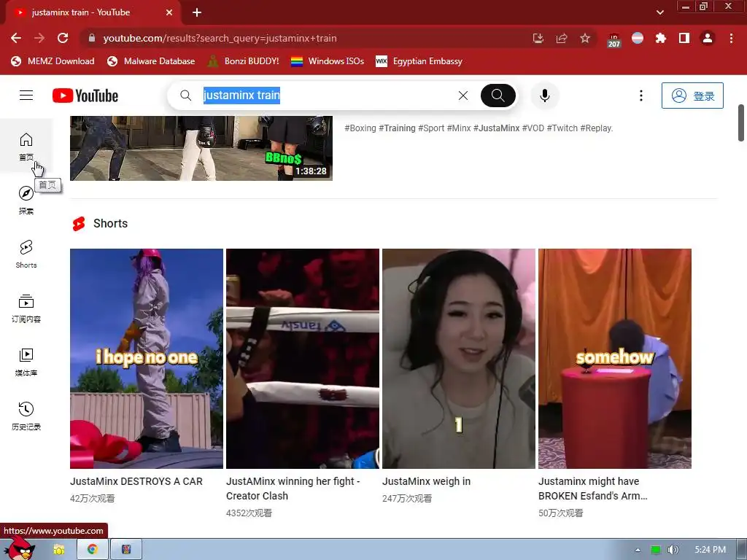Screen dimensions: 747x560
Task: Click the page vertical scrollbar thumb
Action: point(741,122)
